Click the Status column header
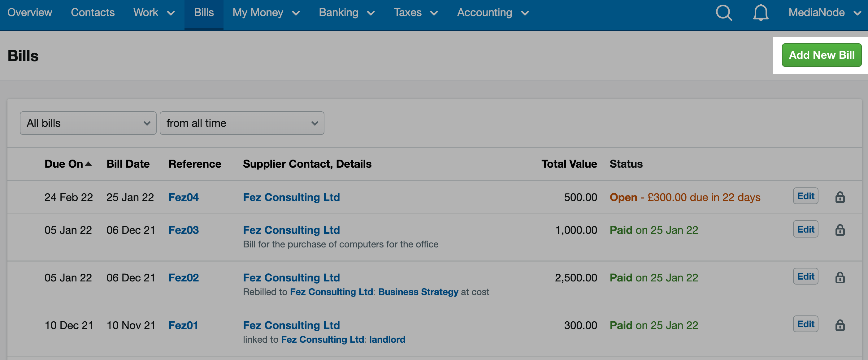The width and height of the screenshot is (868, 360). pos(626,164)
